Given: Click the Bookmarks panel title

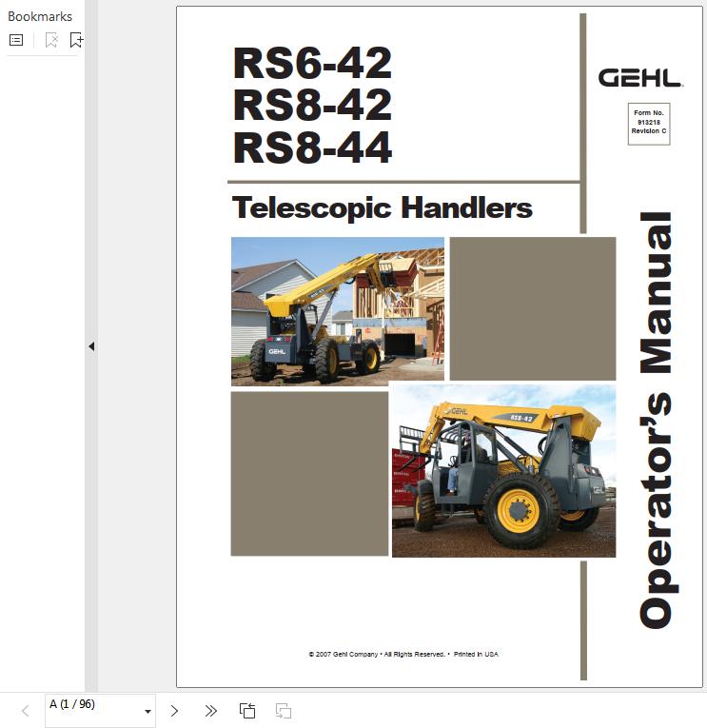Looking at the screenshot, I should (x=40, y=17).
